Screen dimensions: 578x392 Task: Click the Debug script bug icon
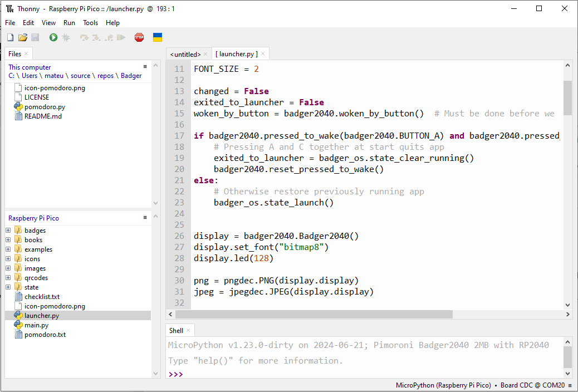pos(66,37)
